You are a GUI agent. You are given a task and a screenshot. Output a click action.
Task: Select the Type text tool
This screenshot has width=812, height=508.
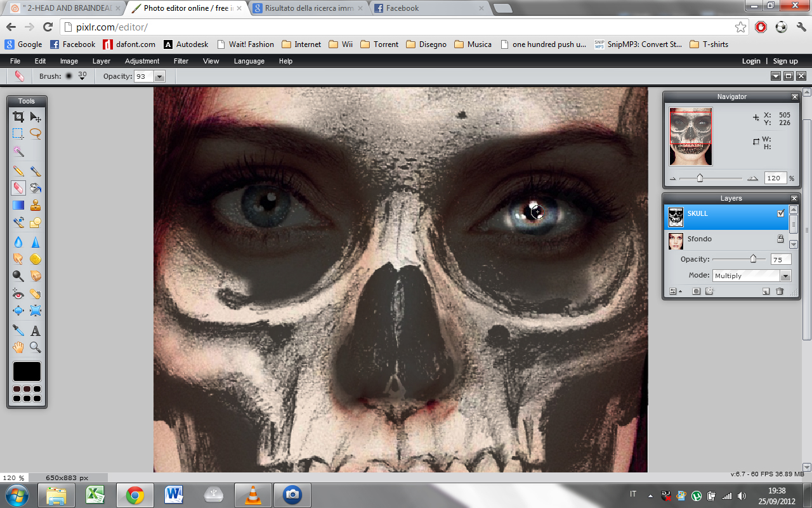(36, 330)
